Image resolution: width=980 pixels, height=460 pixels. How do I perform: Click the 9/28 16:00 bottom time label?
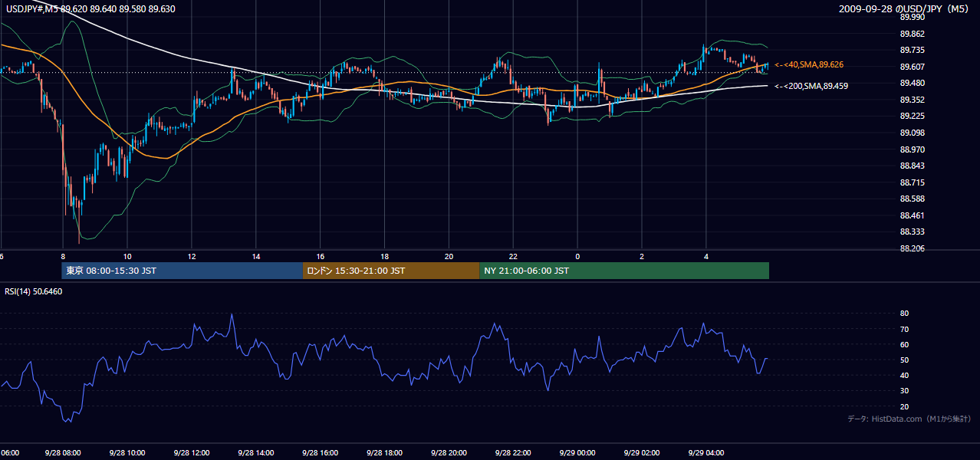pyautogui.click(x=321, y=453)
